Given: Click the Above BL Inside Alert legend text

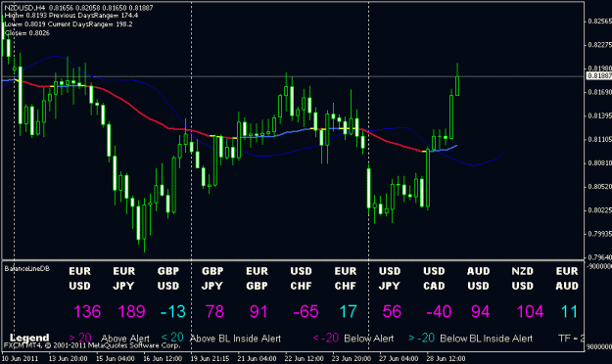Looking at the screenshot, I should pyautogui.click(x=235, y=339).
